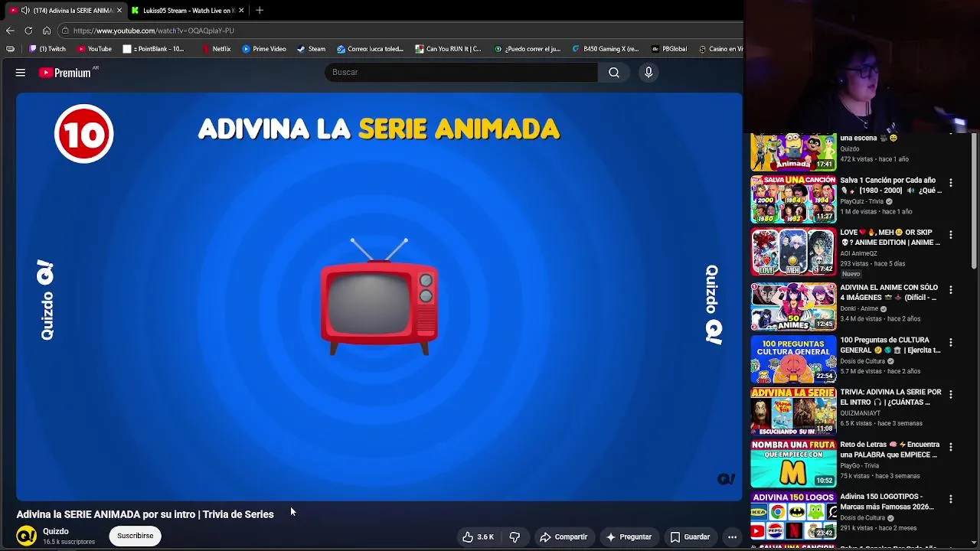Focus the Buscar search field
Screen dimensions: 980x551
[461, 72]
